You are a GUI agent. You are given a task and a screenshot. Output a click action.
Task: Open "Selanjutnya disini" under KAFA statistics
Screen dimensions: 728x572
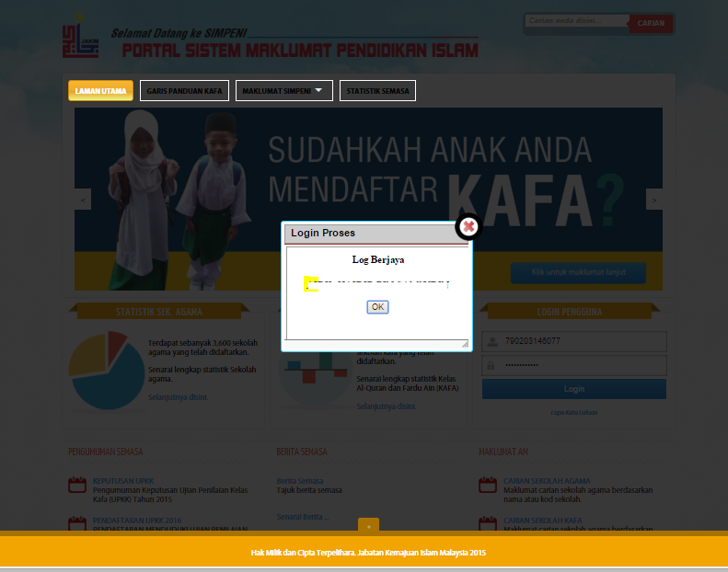387,406
